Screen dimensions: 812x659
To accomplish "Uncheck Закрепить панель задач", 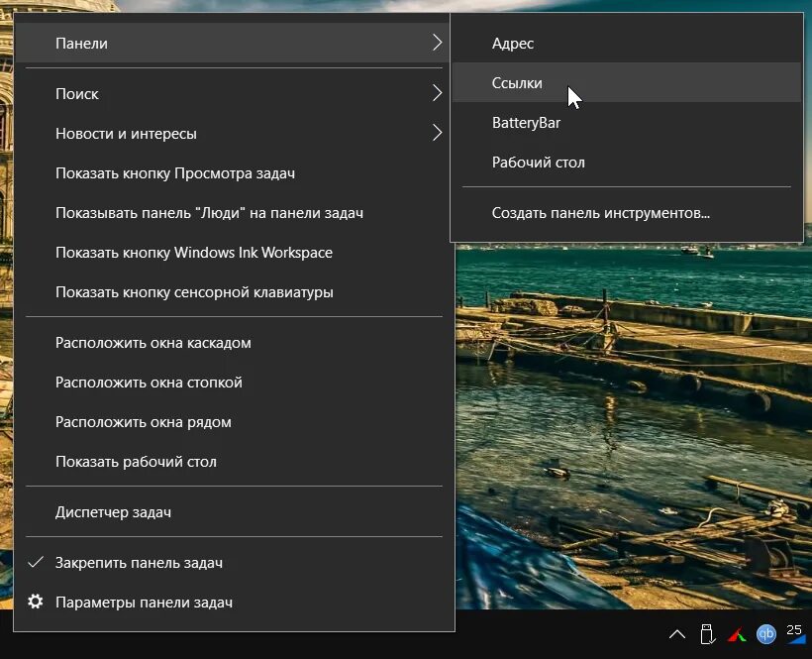I will click(233, 562).
